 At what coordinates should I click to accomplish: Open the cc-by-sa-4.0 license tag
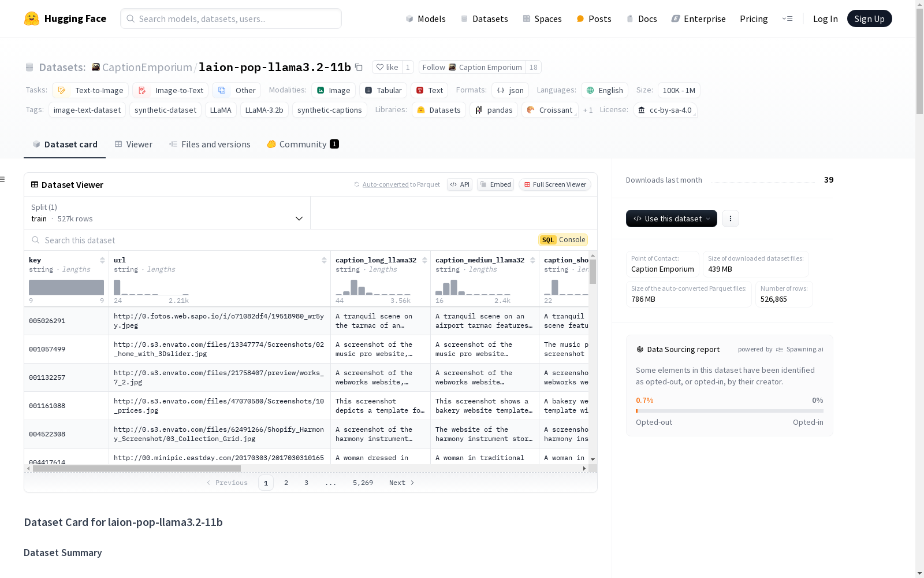click(x=665, y=110)
